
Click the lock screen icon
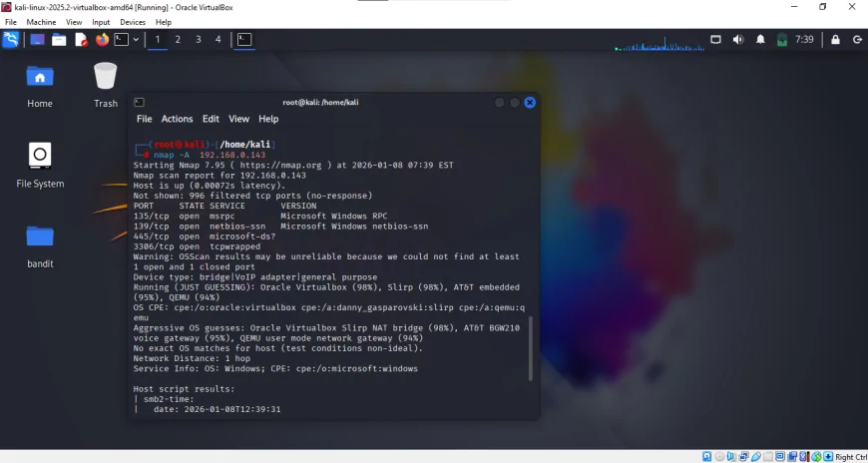(835, 40)
